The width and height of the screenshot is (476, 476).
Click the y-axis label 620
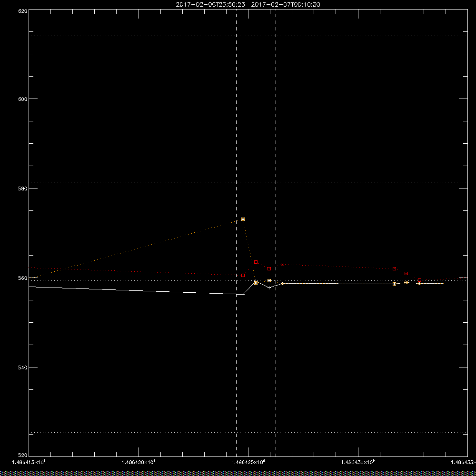(x=23, y=10)
